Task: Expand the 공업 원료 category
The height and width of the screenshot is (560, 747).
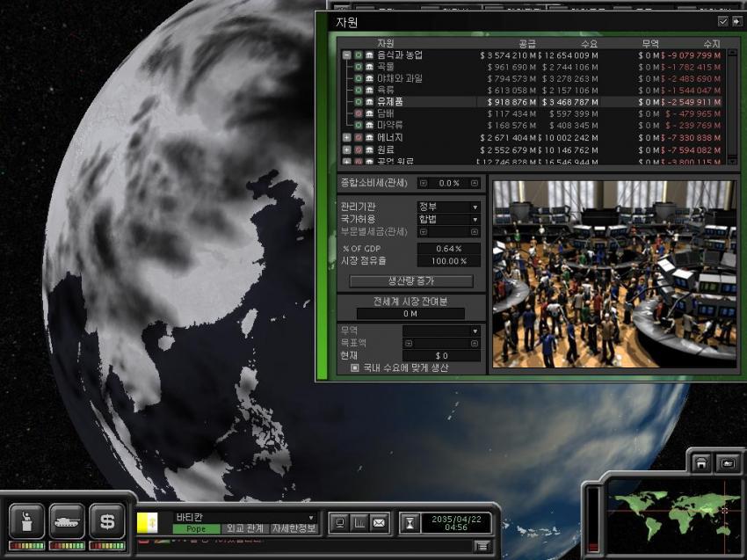Action: coord(347,162)
